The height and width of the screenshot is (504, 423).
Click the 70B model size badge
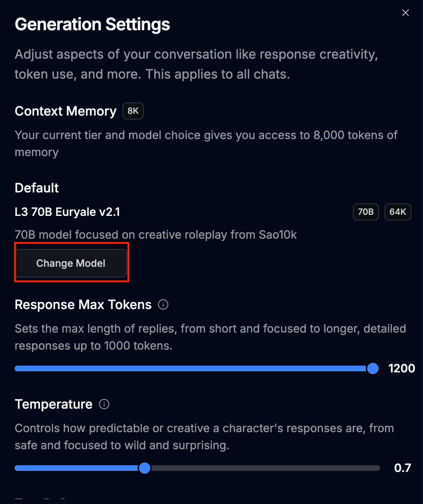point(366,212)
